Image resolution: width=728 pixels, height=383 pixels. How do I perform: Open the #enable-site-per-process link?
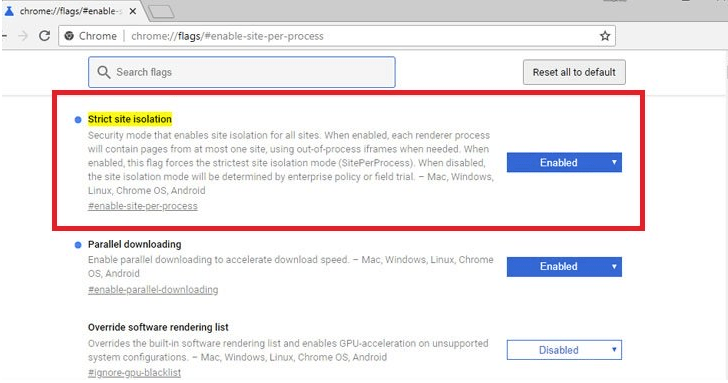point(143,206)
